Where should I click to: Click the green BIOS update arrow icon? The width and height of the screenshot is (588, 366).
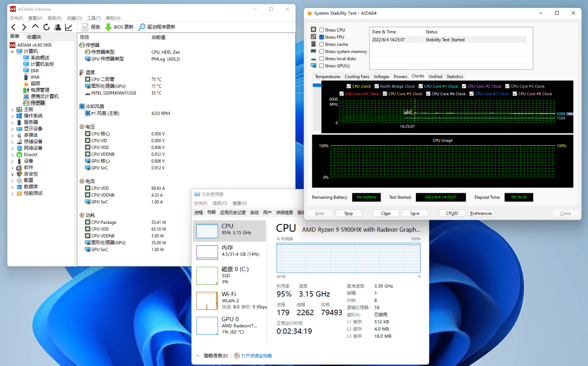point(108,27)
